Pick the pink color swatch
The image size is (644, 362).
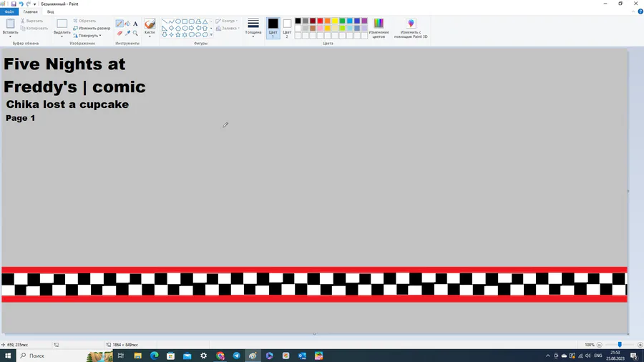320,29
